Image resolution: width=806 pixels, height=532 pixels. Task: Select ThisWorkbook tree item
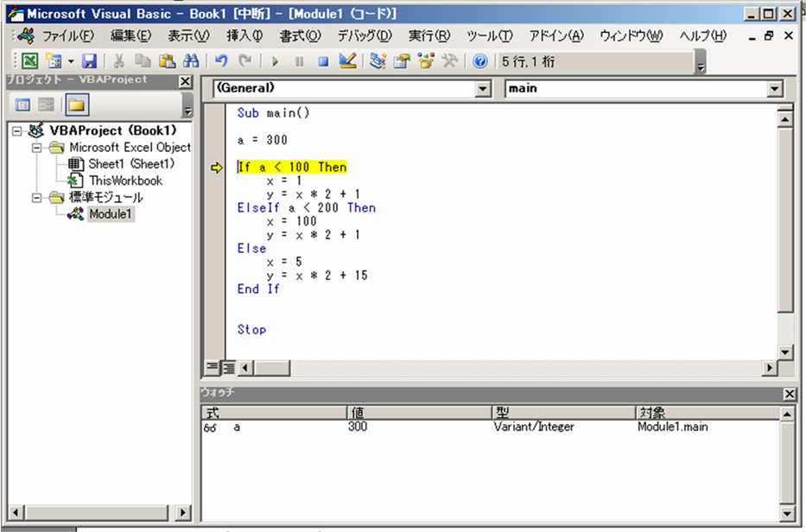pos(126,180)
